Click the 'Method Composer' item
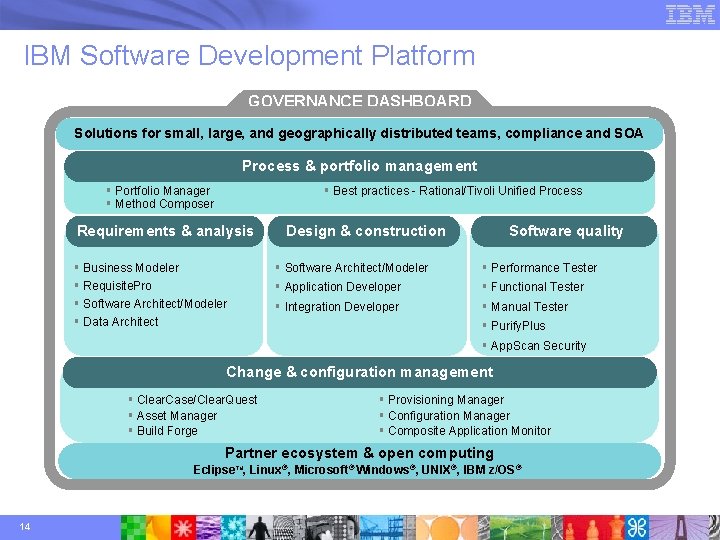This screenshot has width=720, height=540. [164, 203]
